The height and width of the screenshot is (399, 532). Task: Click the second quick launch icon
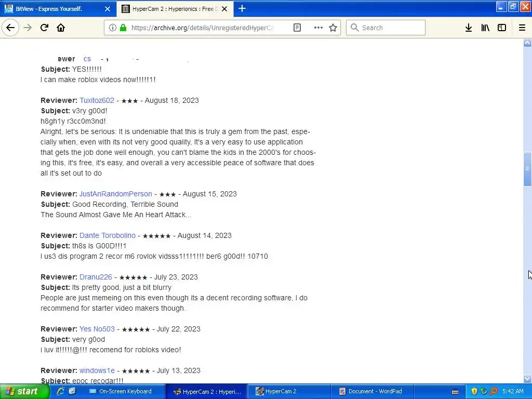(72, 391)
